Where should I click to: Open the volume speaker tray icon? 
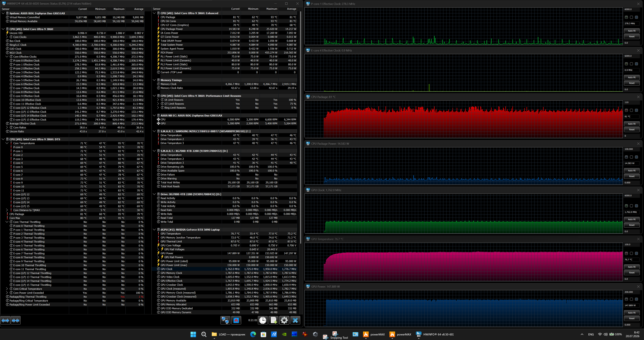(x=605, y=334)
